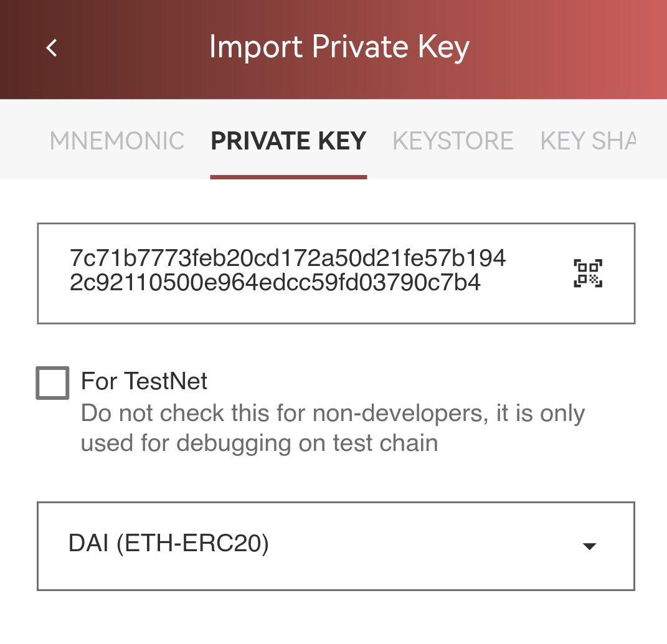Image resolution: width=667 pixels, height=644 pixels.
Task: Go back using the header arrow
Action: coord(52,48)
